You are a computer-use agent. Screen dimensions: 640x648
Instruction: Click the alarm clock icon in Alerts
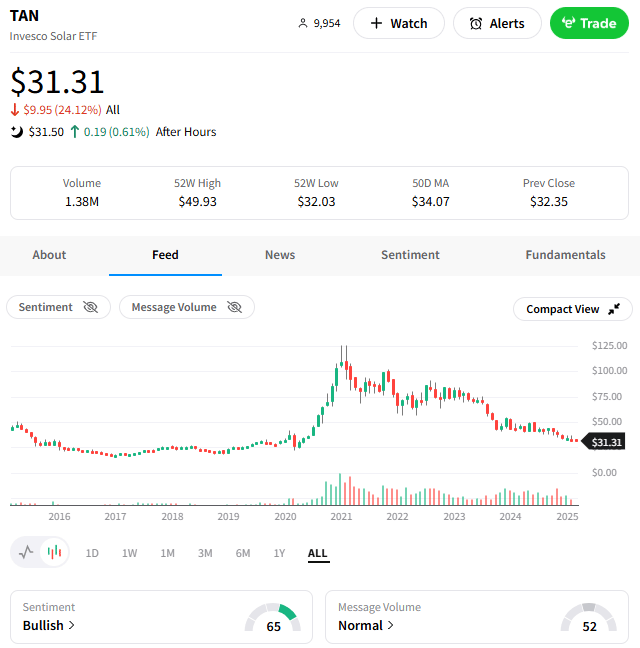coord(476,24)
